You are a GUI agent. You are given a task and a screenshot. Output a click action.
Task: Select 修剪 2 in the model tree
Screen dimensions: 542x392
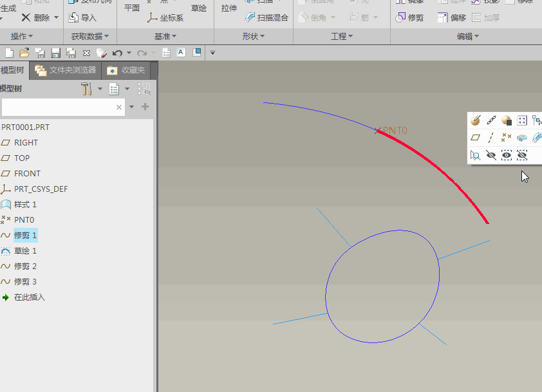(x=25, y=266)
